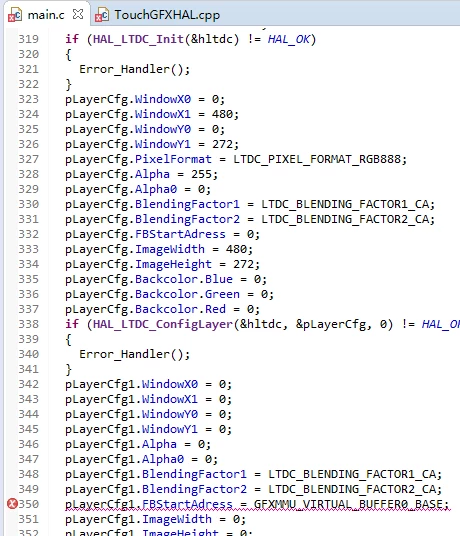Click HAL_LTDC_Init function call

(138, 39)
